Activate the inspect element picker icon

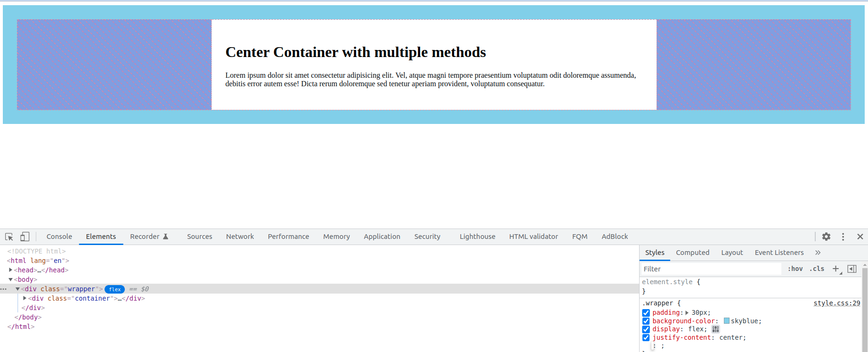tap(9, 237)
